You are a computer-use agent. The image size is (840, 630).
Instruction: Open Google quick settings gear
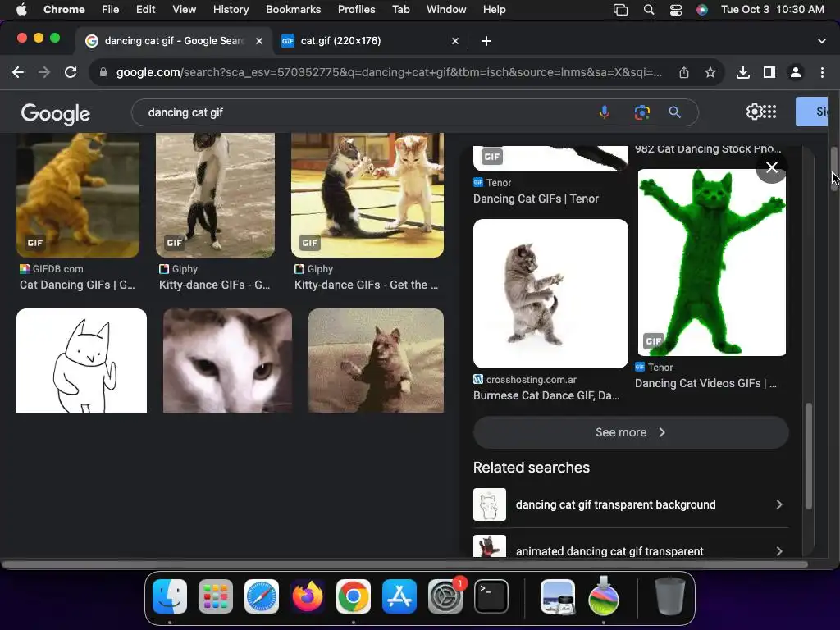pyautogui.click(x=754, y=112)
